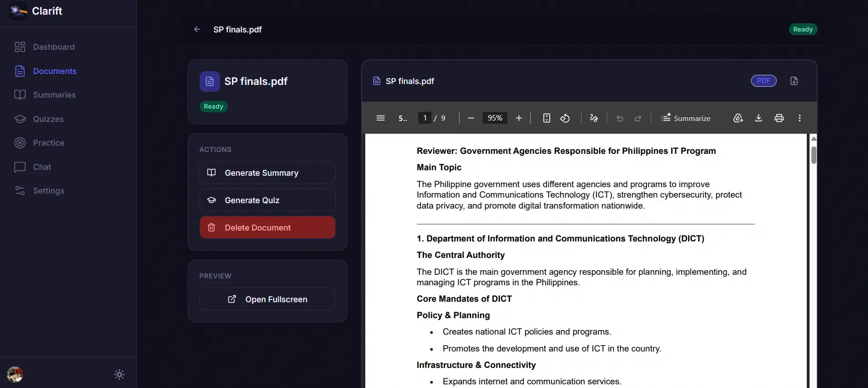Click Summarize in the PDF toolbar
The image size is (868, 388).
point(686,118)
